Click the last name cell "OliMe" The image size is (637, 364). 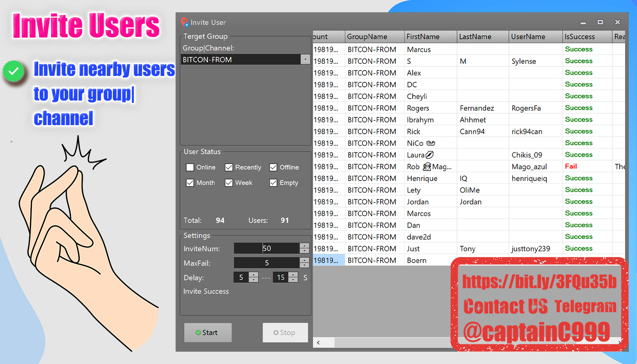pos(483,190)
